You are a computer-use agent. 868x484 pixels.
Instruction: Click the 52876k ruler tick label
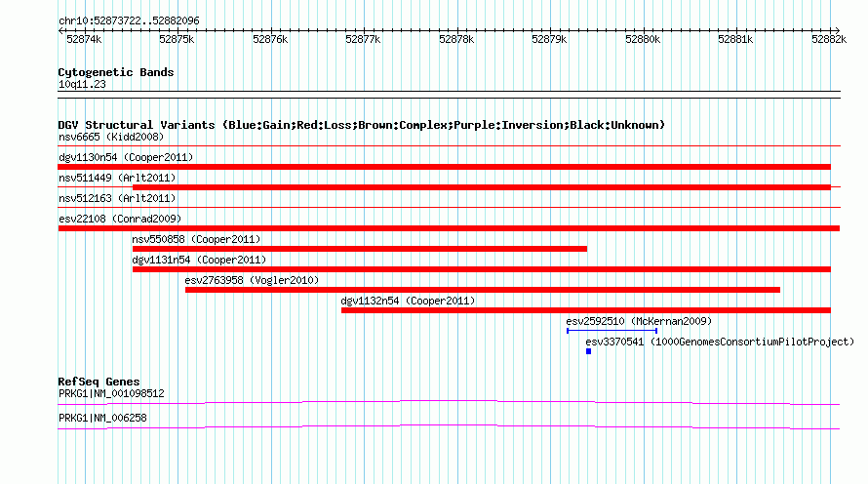click(270, 39)
